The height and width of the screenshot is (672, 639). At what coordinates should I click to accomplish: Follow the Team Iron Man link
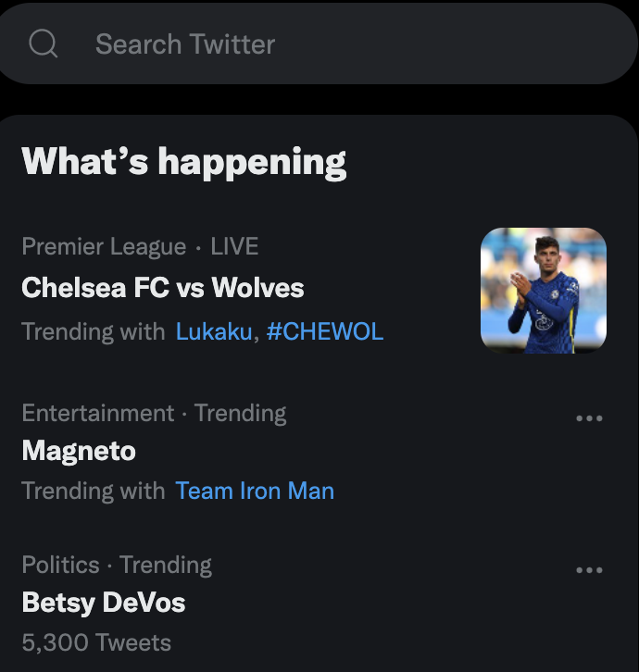point(255,491)
